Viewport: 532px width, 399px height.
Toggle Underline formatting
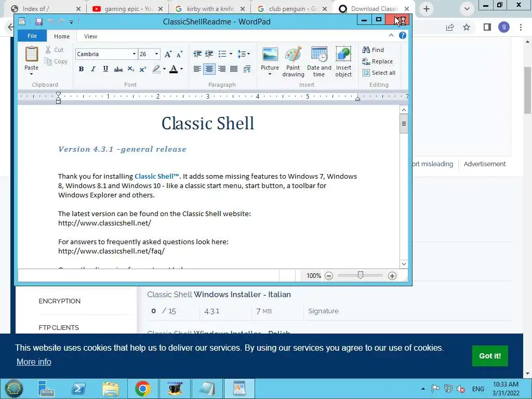105,69
